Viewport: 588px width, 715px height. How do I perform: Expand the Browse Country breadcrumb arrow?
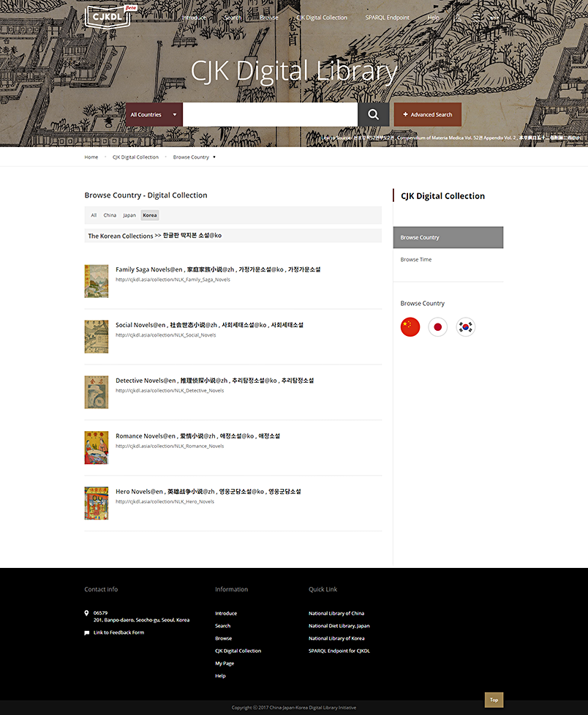[214, 157]
